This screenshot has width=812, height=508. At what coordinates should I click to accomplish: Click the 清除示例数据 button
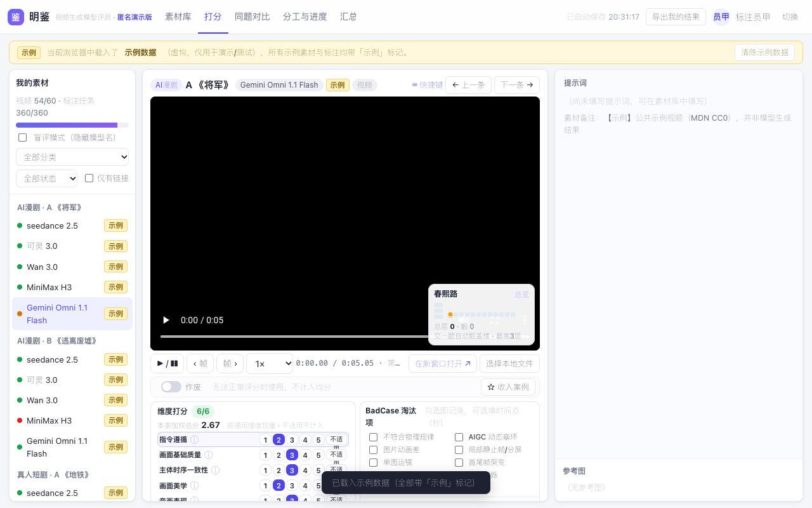[764, 53]
